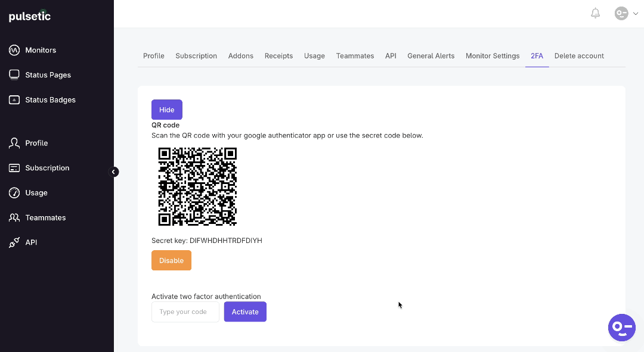Open the API tab
The width and height of the screenshot is (644, 352).
pyautogui.click(x=391, y=56)
